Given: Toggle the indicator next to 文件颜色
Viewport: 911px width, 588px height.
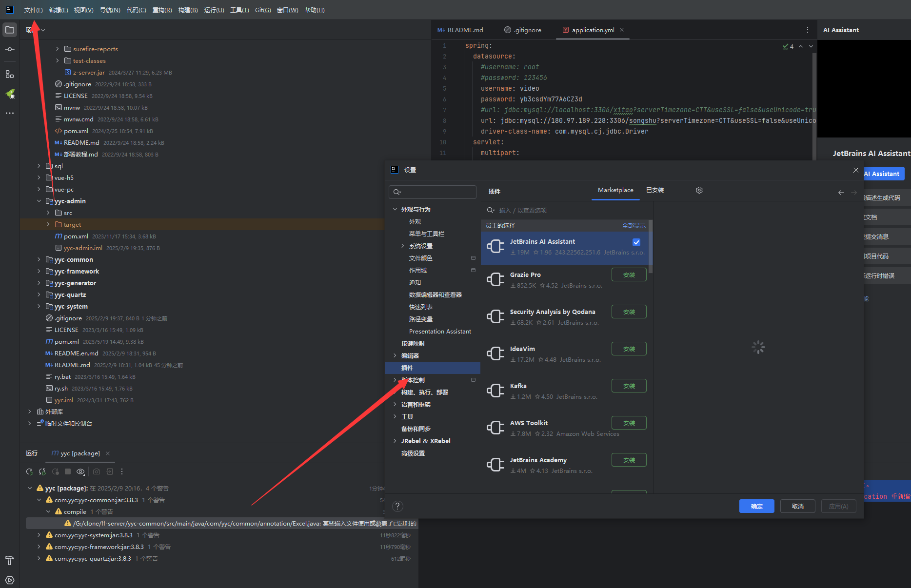Looking at the screenshot, I should [473, 258].
